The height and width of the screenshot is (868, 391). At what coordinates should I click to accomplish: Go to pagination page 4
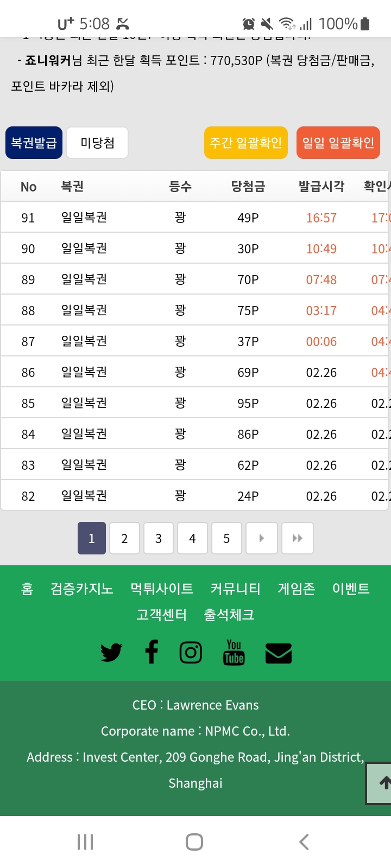tap(192, 538)
